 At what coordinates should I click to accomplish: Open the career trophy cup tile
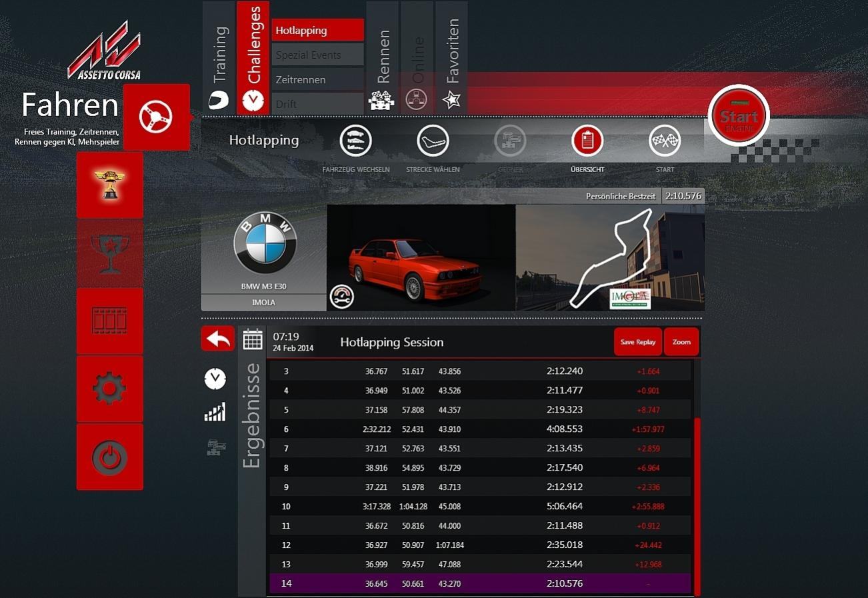pyautogui.click(x=110, y=185)
